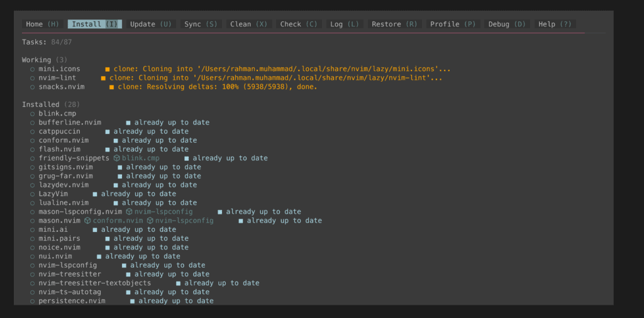Viewport: 644px width, 318px height.
Task: Select the Clean (X) button
Action: [x=249, y=25]
